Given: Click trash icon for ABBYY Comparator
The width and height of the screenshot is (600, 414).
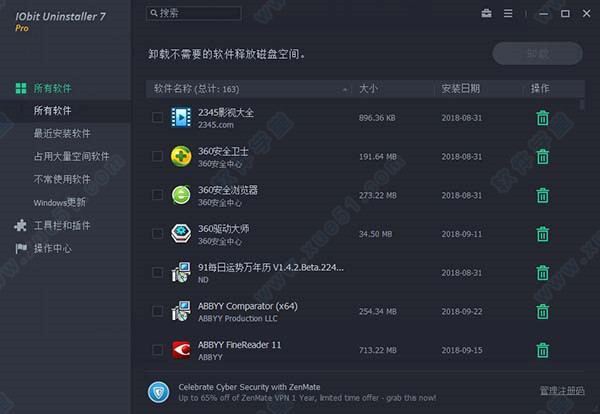Looking at the screenshot, I should click(542, 311).
